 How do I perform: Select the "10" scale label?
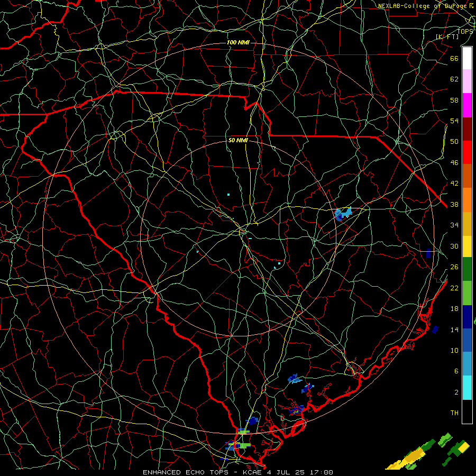point(454,351)
